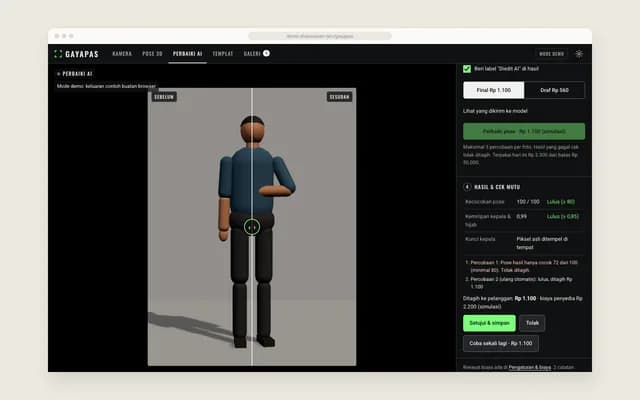
Task: Click the '100 / 100' pose score
Action: click(528, 202)
